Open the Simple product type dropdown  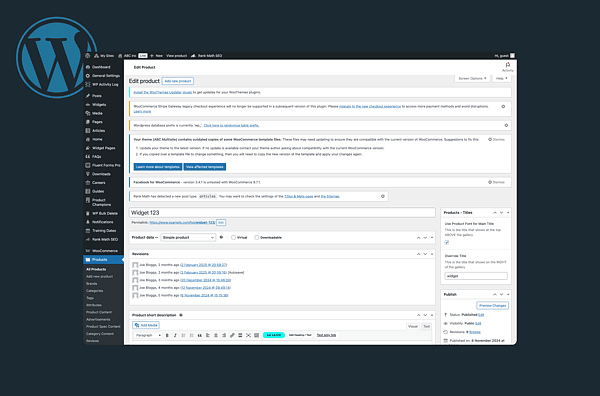pos(188,238)
